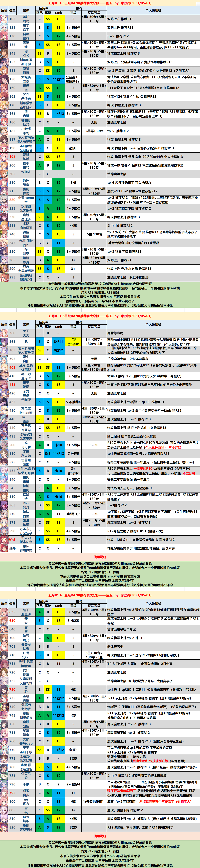Select the 酒鬼 黄骑 优花梨 portrait
Image resolution: width=200 pixels, height=868 pixels.
click(4, 368)
